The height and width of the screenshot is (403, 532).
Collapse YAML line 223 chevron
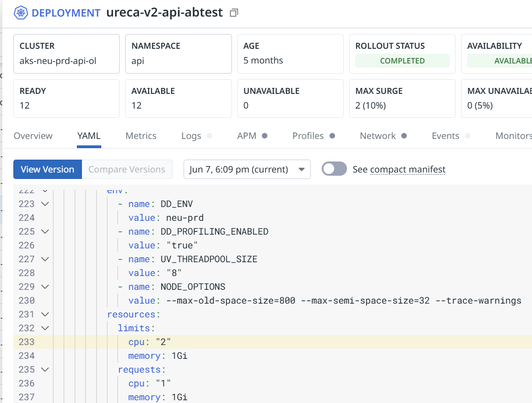click(x=45, y=204)
